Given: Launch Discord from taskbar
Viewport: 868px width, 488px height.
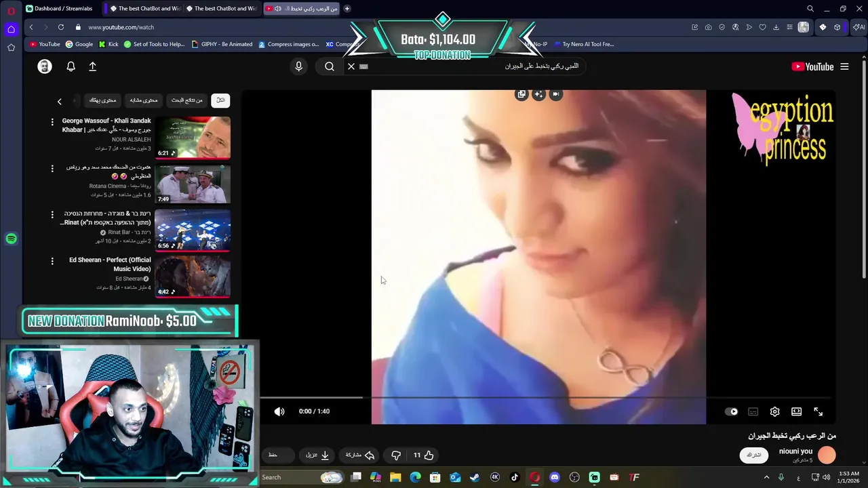Looking at the screenshot, I should click(555, 477).
